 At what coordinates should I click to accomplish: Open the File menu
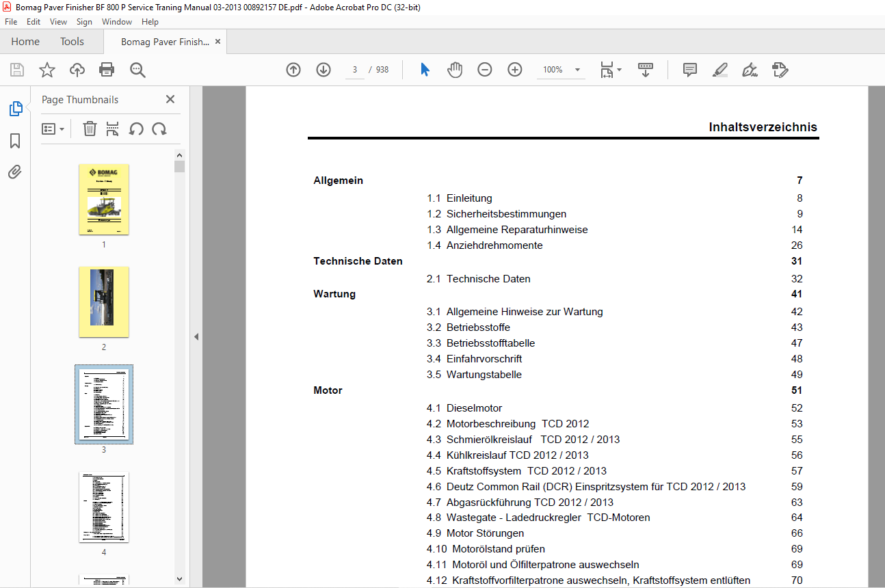click(x=11, y=22)
